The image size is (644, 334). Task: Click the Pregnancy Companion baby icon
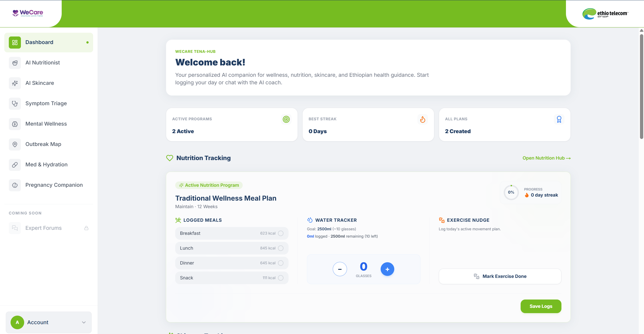tap(15, 185)
